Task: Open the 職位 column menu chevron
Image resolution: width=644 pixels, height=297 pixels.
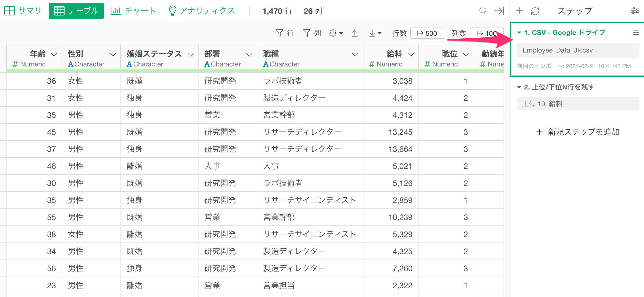Action: [466, 54]
